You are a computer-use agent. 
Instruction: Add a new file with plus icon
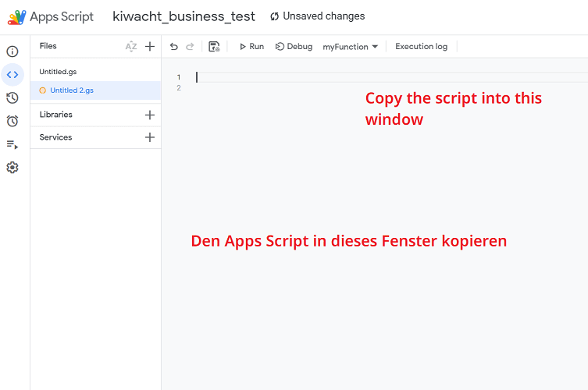pos(150,47)
